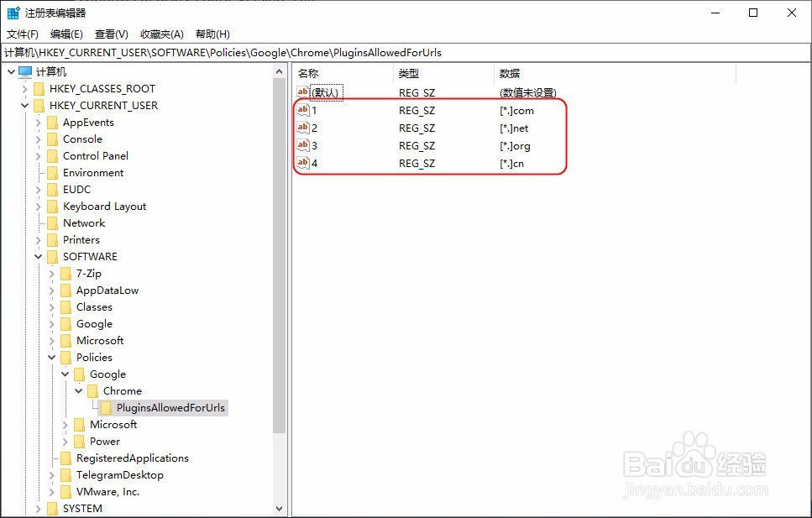Select the Control Panel key
The height and width of the screenshot is (518, 812).
point(95,156)
